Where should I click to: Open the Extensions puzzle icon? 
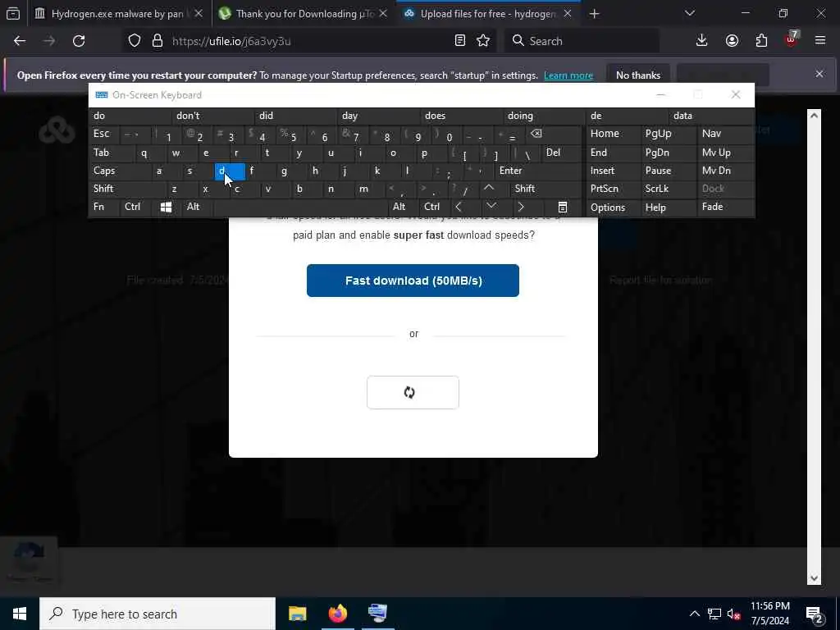coord(761,41)
